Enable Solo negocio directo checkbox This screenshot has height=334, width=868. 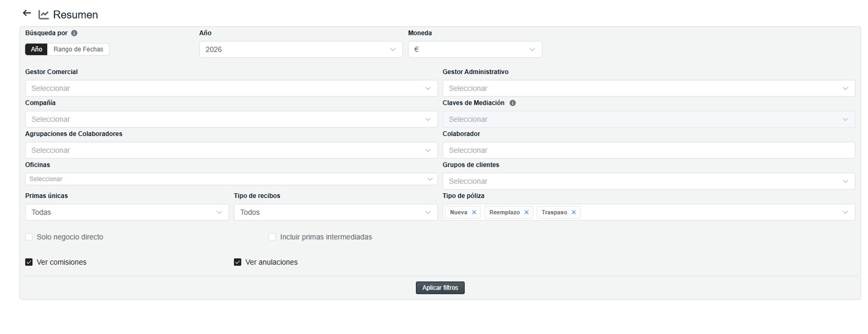pyautogui.click(x=29, y=237)
